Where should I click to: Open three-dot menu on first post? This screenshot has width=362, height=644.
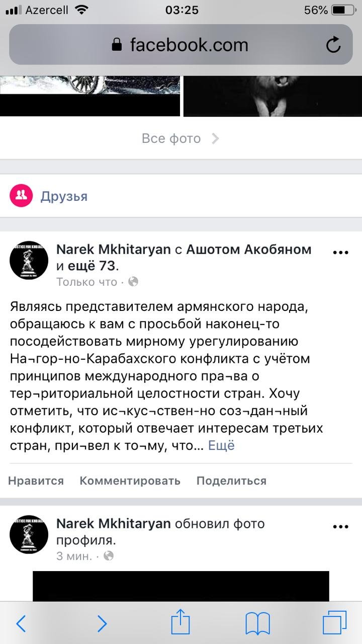point(340,253)
